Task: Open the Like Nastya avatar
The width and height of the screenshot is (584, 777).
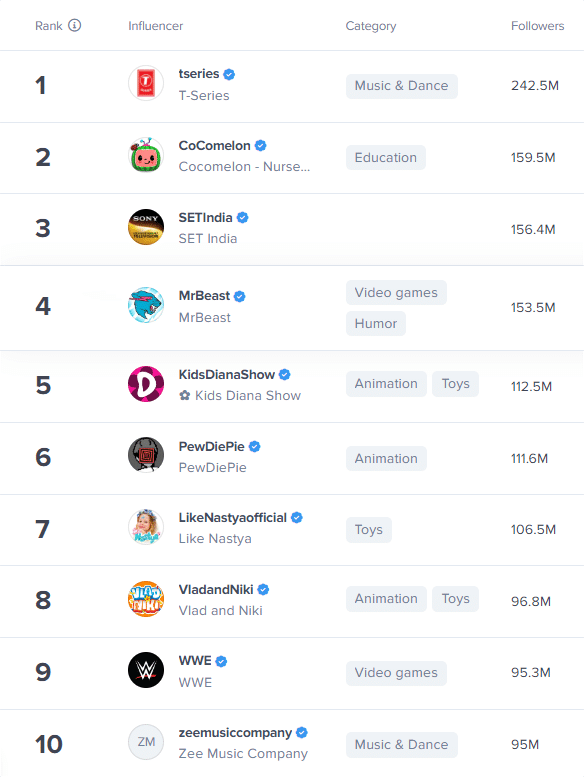Action: pyautogui.click(x=146, y=527)
